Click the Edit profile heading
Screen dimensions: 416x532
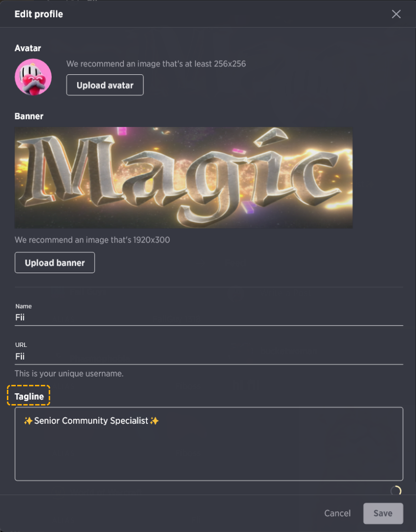(39, 14)
